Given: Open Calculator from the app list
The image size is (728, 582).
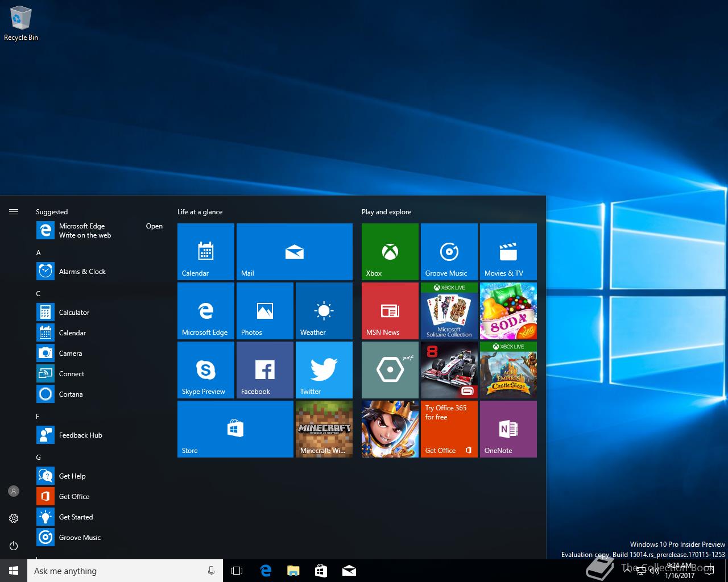Looking at the screenshot, I should (100, 313).
